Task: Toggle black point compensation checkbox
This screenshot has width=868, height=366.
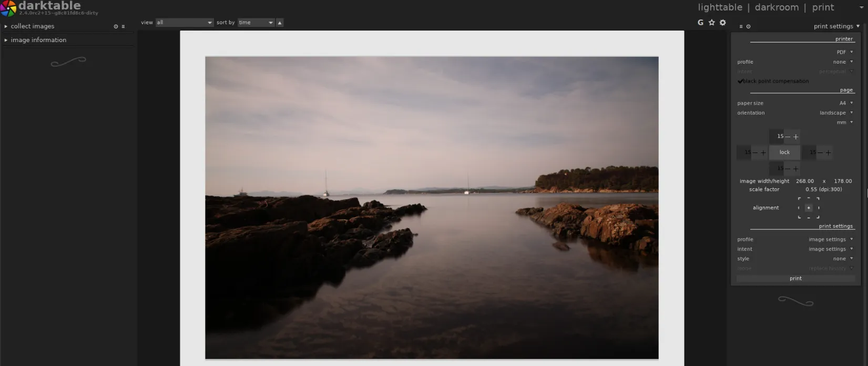Action: pyautogui.click(x=740, y=81)
